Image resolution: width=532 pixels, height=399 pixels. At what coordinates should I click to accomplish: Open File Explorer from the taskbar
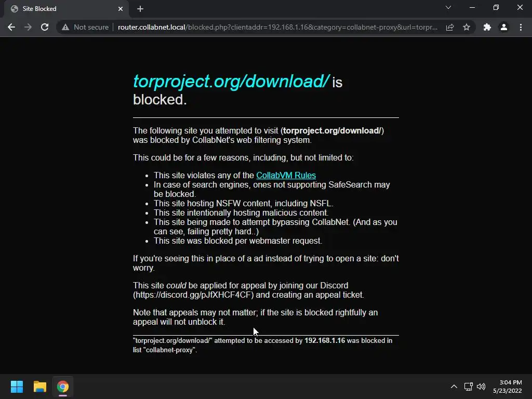pyautogui.click(x=39, y=387)
